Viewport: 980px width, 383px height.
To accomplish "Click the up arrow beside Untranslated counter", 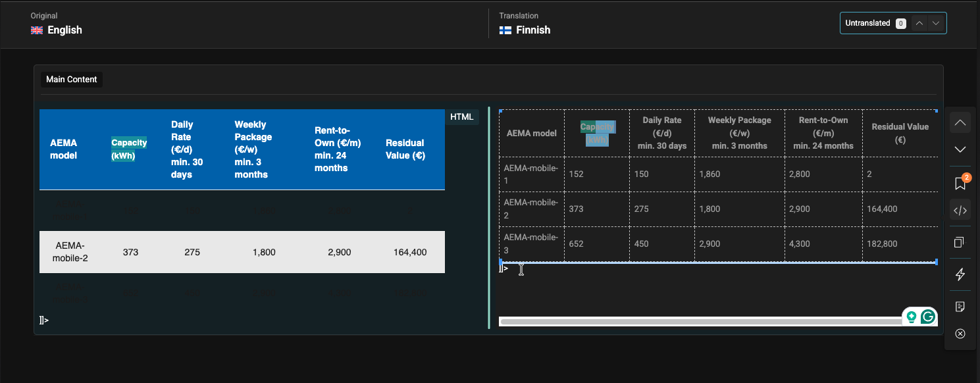I will [919, 22].
